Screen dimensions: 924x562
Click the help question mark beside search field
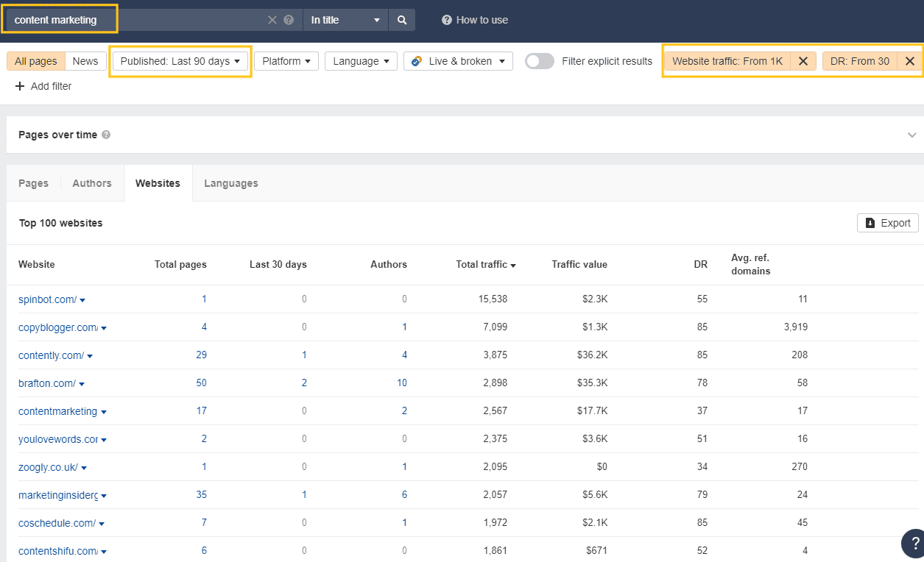[289, 20]
